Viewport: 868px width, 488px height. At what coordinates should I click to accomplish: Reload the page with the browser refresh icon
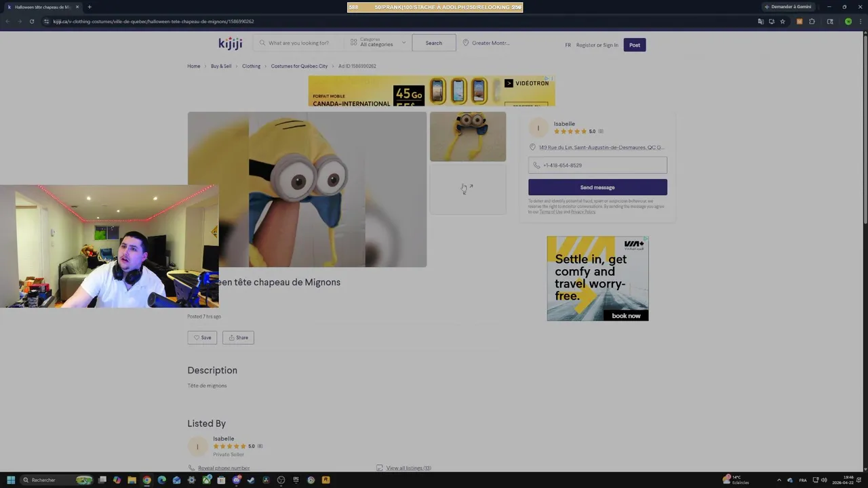(x=31, y=22)
